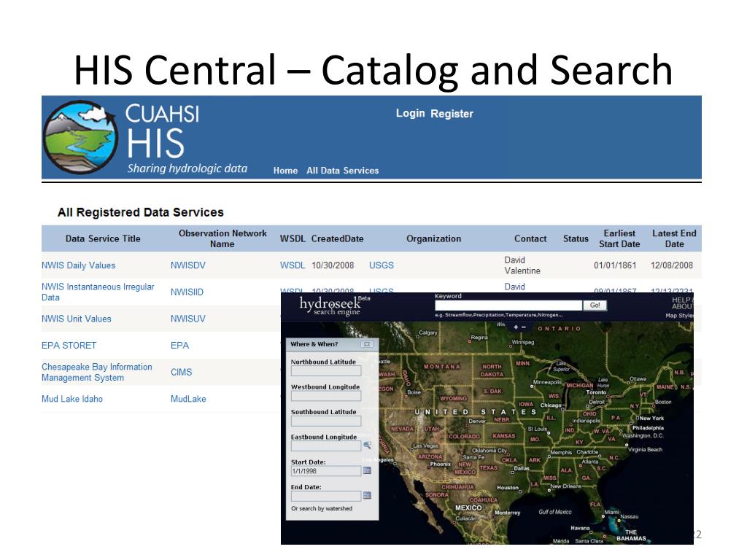747x560 pixels.
Task: Click 01/01/1861 earliest start date
Action: click(615, 265)
